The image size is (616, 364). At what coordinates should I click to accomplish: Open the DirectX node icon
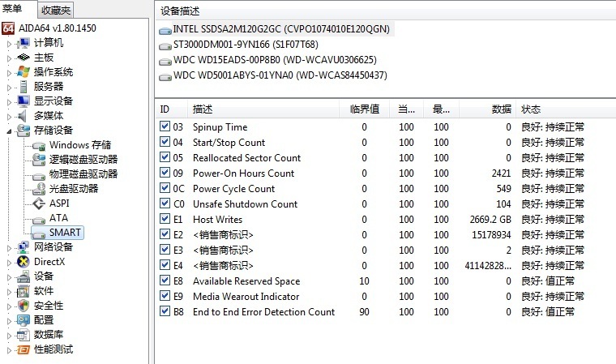click(x=24, y=262)
